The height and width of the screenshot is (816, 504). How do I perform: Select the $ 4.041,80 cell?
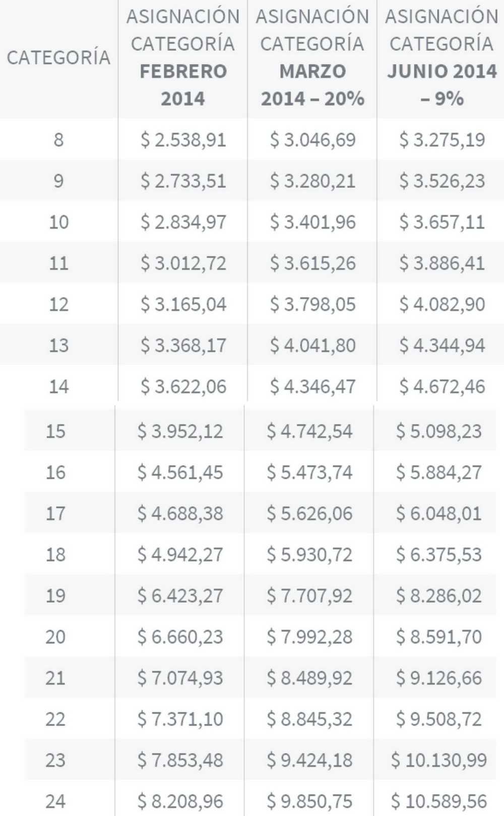312,345
